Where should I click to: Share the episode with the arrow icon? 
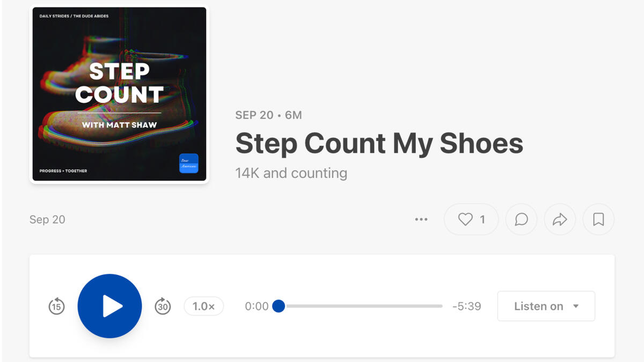(x=560, y=219)
